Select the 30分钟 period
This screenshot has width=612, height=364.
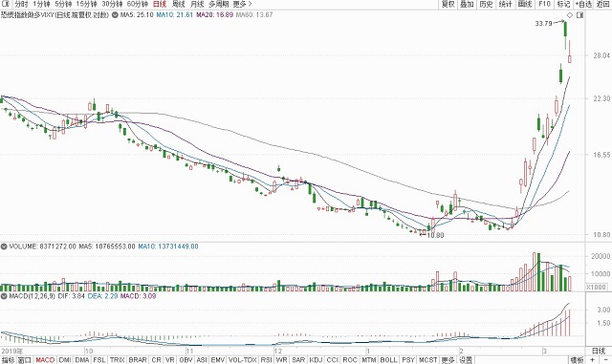pos(112,4)
